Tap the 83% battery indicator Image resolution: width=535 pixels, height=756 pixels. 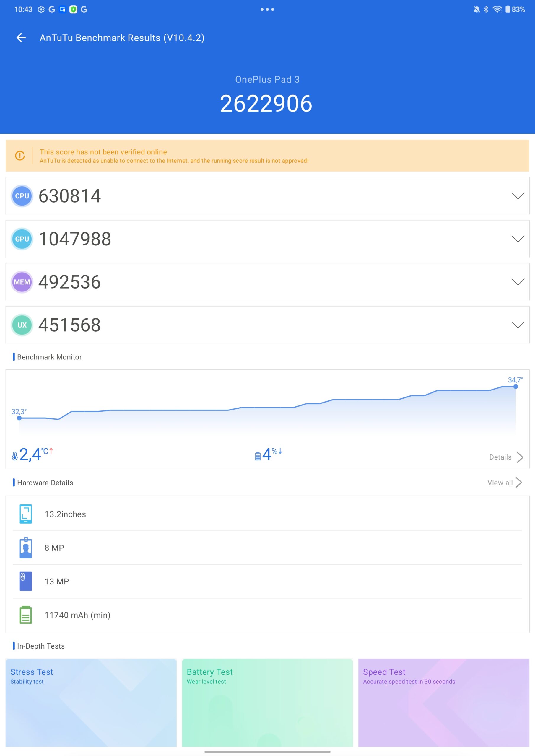[x=515, y=9]
